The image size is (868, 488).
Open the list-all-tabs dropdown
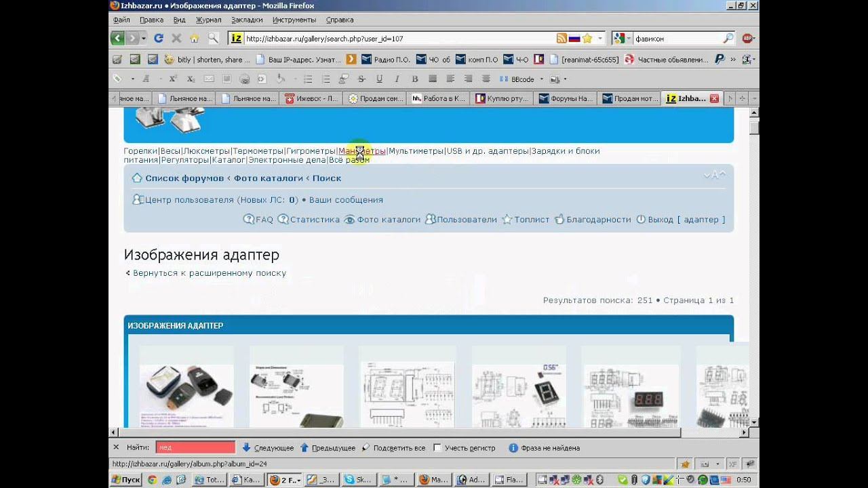coord(754,98)
